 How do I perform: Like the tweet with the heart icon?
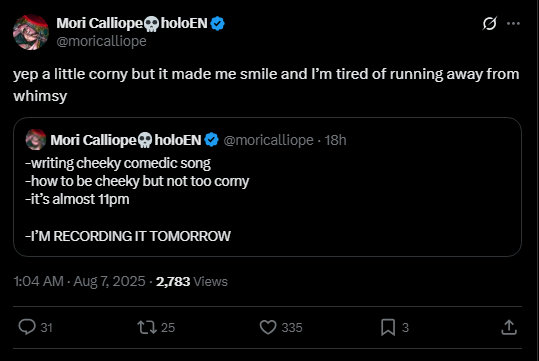tap(268, 327)
